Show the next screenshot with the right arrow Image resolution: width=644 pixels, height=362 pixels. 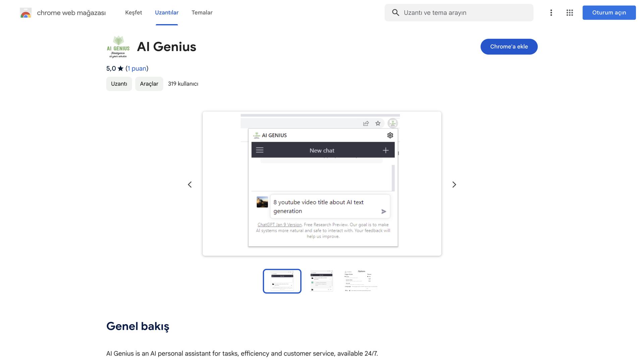pyautogui.click(x=454, y=184)
